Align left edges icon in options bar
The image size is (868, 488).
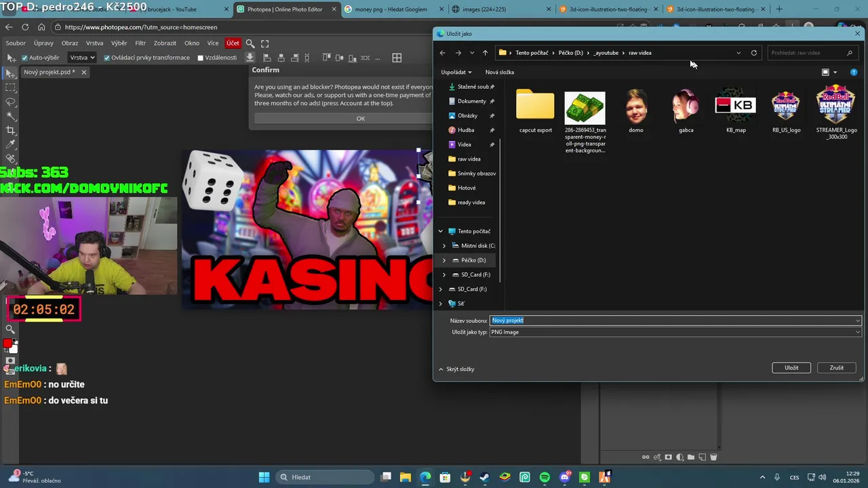click(267, 58)
